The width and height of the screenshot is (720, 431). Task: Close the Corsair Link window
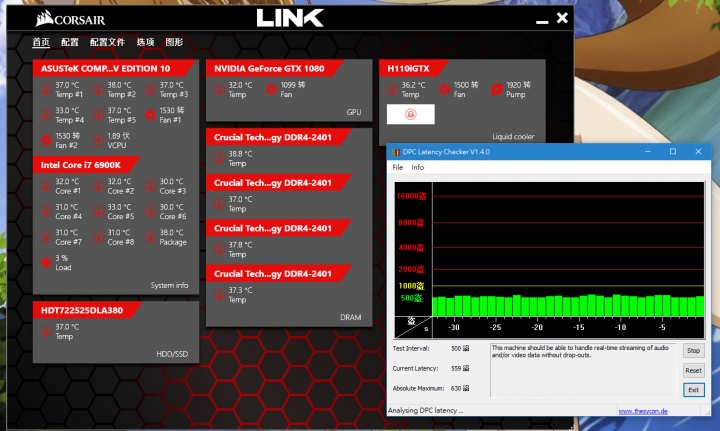[x=562, y=18]
